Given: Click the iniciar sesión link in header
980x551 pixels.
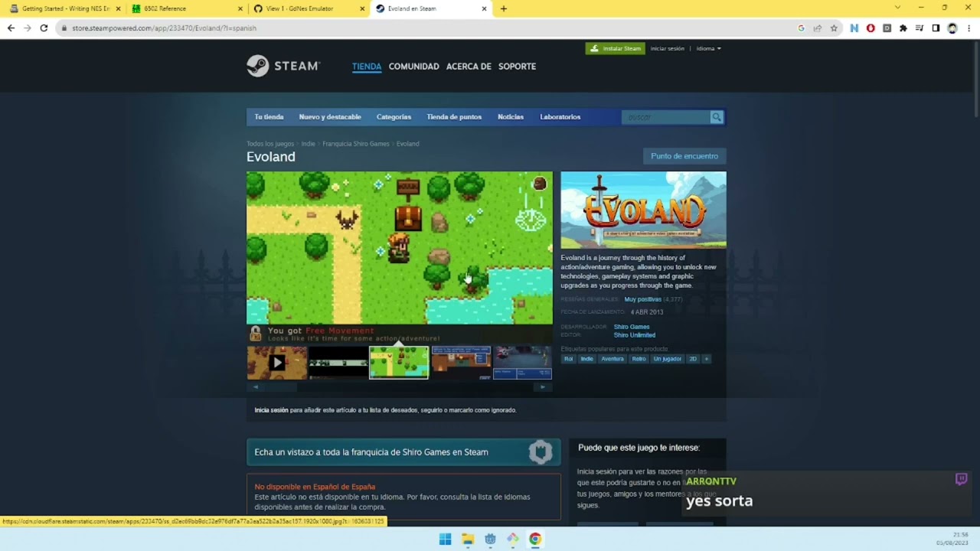Looking at the screenshot, I should click(x=668, y=48).
